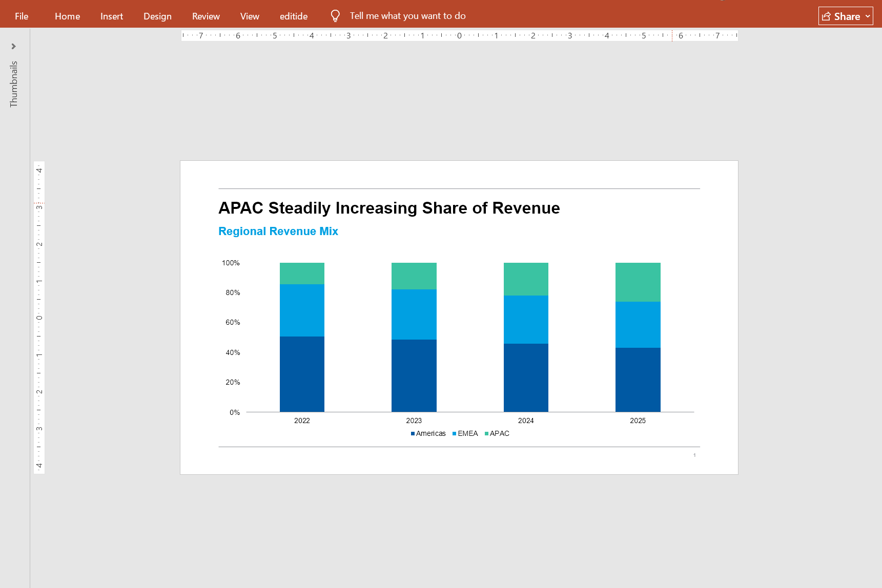Click the APAC legend swatch
Viewport: 882px width, 588px height.
(486, 434)
